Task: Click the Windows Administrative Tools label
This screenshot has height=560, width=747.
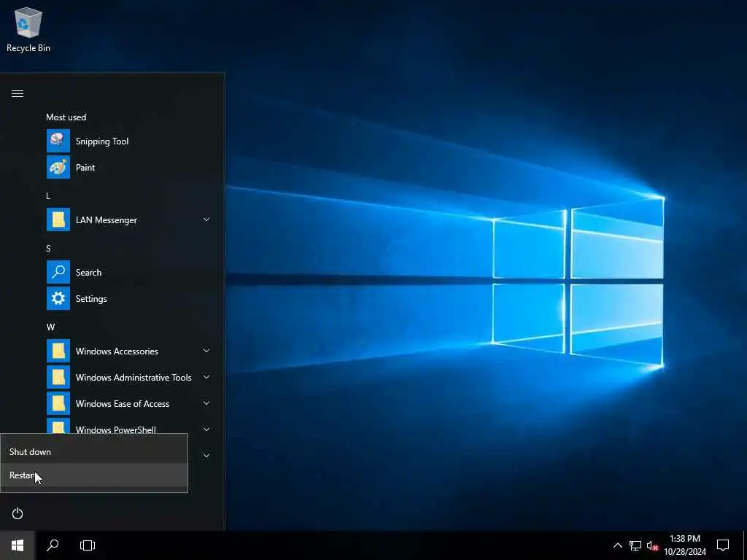Action: [133, 378]
